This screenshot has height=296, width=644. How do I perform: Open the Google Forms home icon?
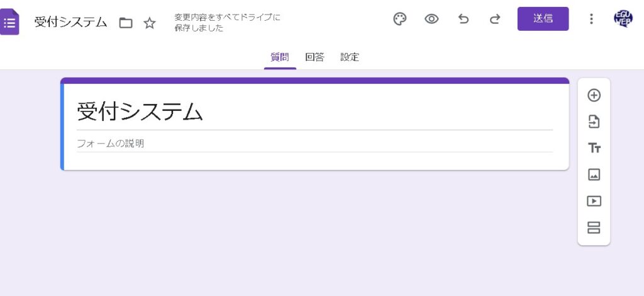click(x=9, y=23)
